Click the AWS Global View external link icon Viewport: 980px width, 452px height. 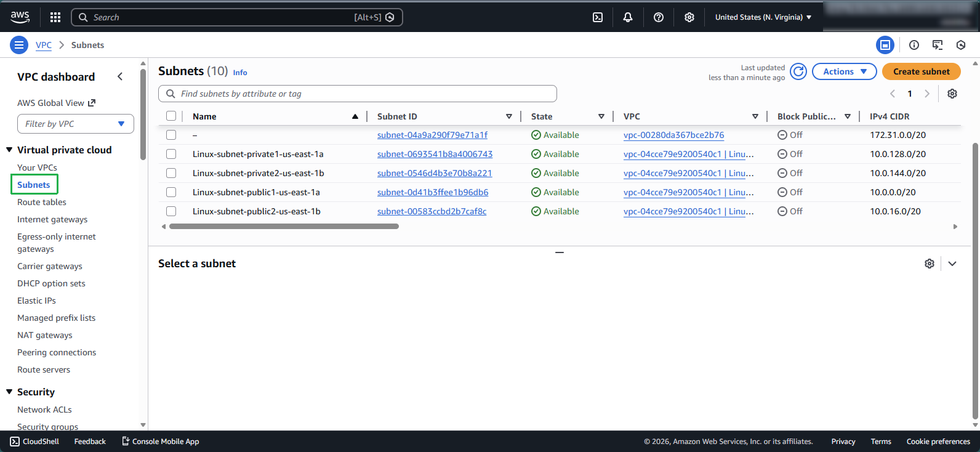point(92,103)
